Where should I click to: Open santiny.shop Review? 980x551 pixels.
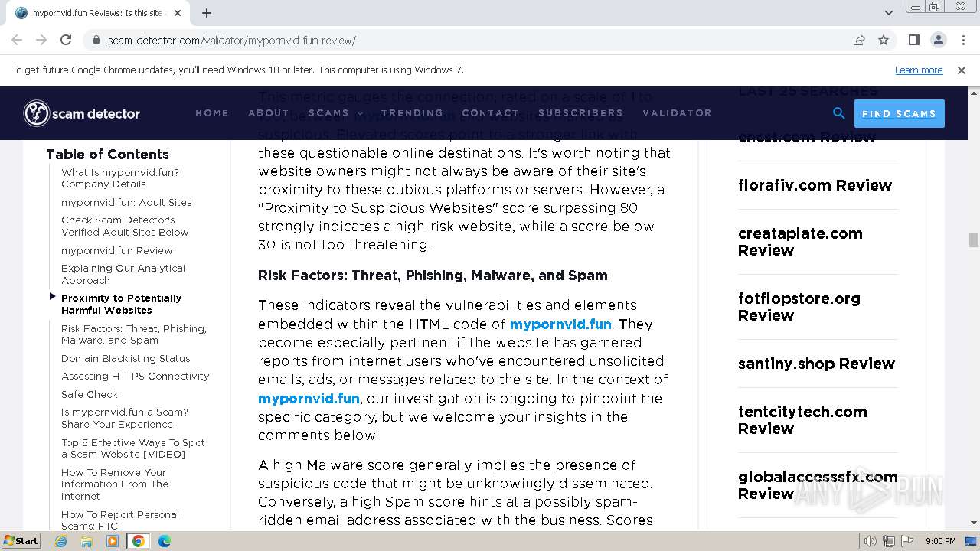point(816,364)
